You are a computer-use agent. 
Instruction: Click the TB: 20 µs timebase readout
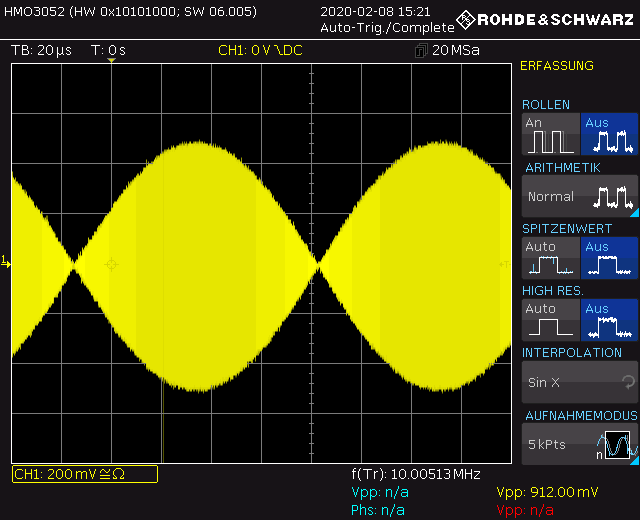click(41, 51)
